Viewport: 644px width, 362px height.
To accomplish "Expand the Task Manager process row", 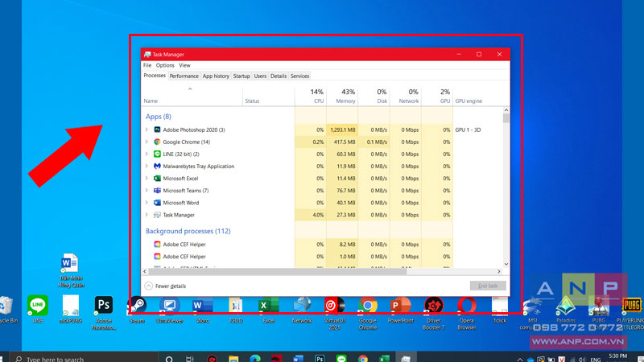I will click(147, 215).
